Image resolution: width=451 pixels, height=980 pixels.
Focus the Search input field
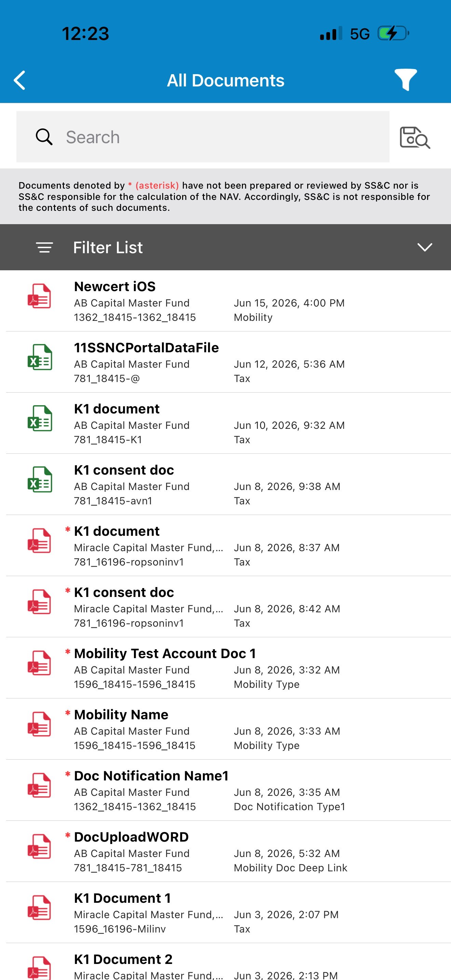click(x=203, y=137)
